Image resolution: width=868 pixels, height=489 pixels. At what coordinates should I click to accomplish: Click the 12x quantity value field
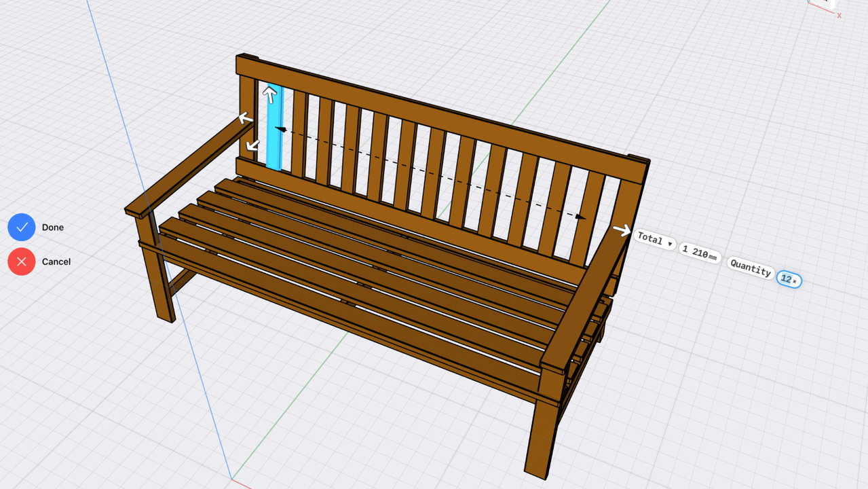789,279
